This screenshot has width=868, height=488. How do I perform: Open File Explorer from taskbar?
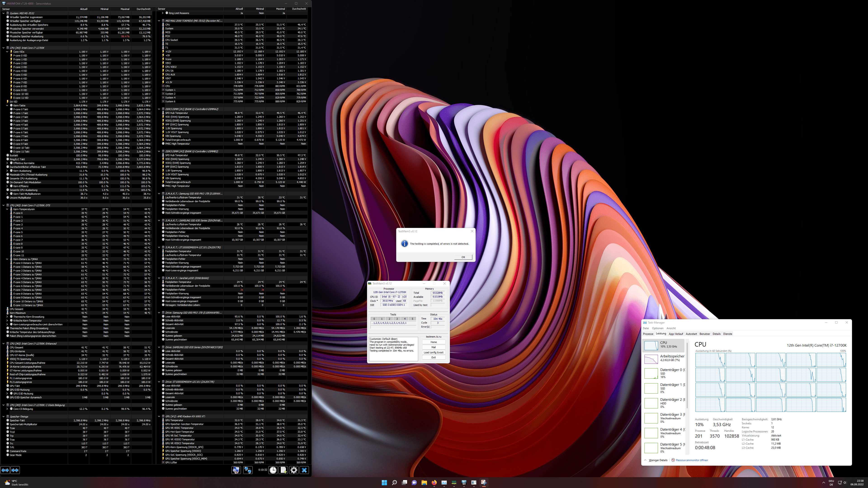(x=424, y=483)
